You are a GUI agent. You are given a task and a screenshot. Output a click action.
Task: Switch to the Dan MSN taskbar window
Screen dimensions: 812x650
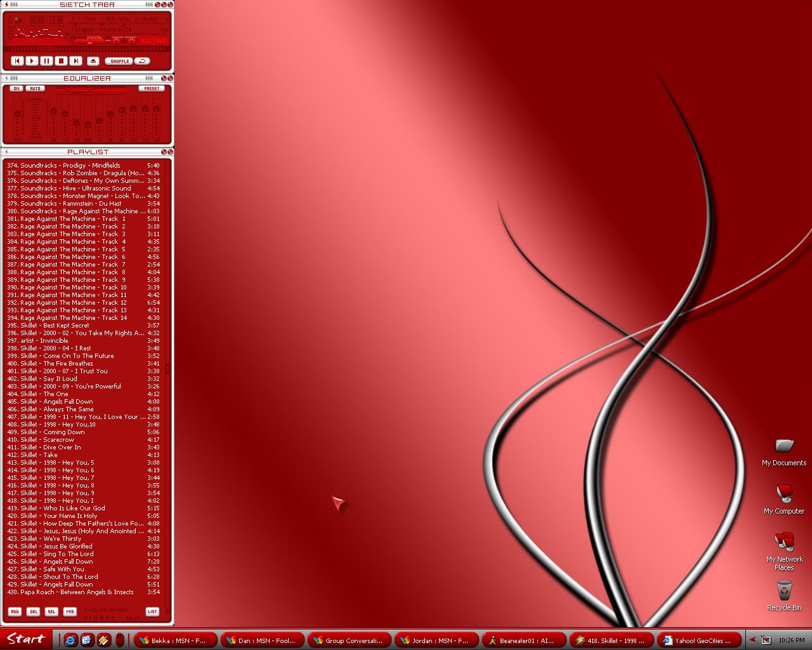click(262, 640)
